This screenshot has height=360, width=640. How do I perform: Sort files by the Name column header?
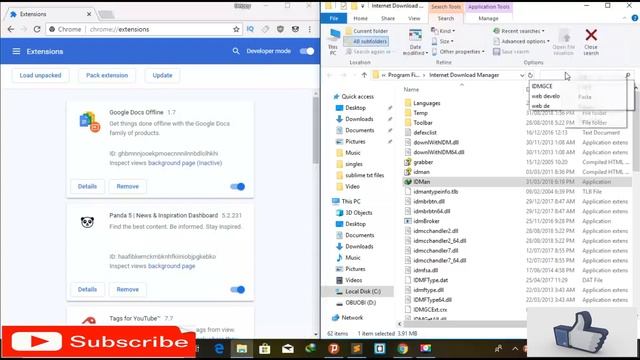[411, 89]
